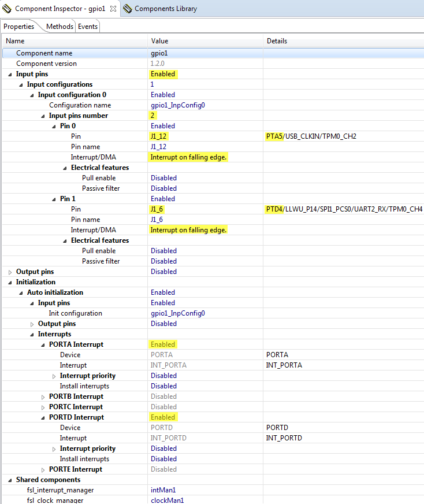Viewport: 424px width, 504px height.
Task: Select the Component Inspector - gpio1 tab
Action: click(59, 9)
